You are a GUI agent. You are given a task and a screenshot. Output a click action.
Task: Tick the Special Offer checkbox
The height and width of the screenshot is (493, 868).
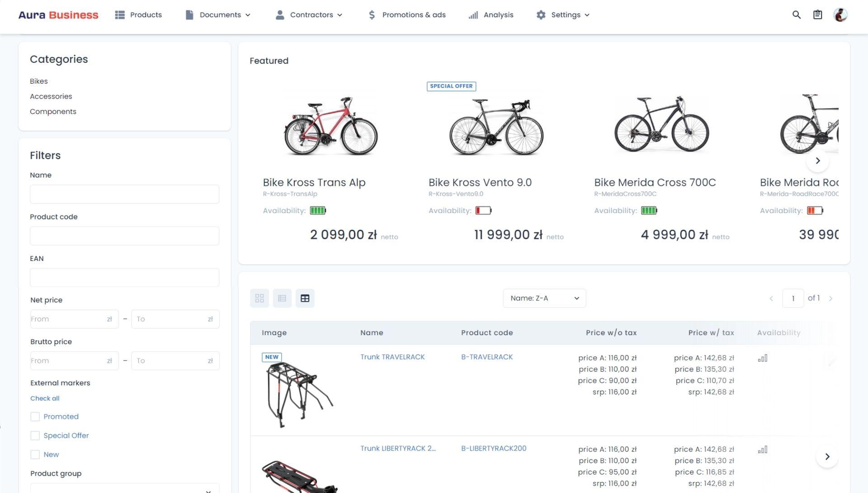pyautogui.click(x=35, y=436)
